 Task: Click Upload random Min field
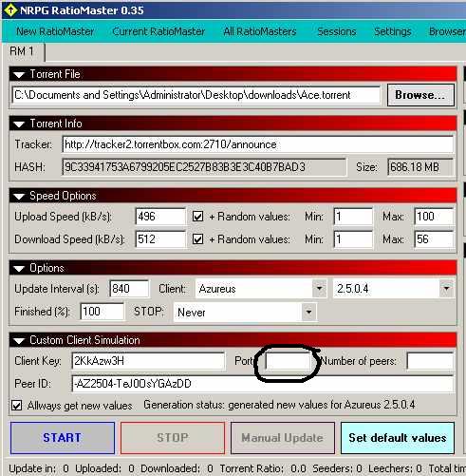coord(353,217)
